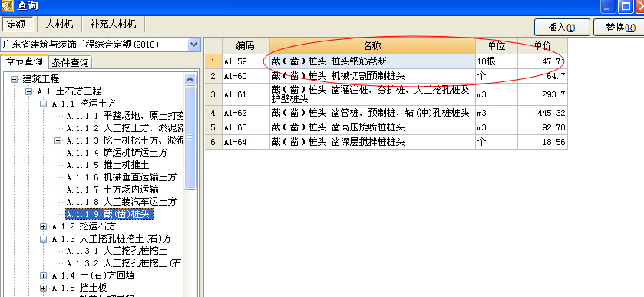644x297 pixels.
Task: Click the 插入(I) button
Action: [x=562, y=28]
